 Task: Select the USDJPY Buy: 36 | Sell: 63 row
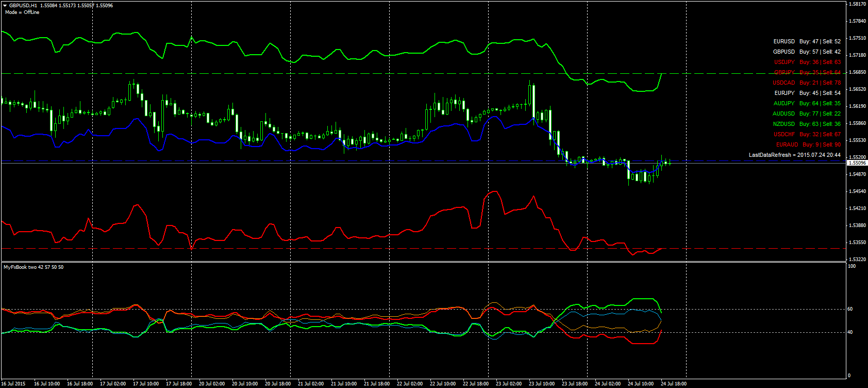pos(807,62)
